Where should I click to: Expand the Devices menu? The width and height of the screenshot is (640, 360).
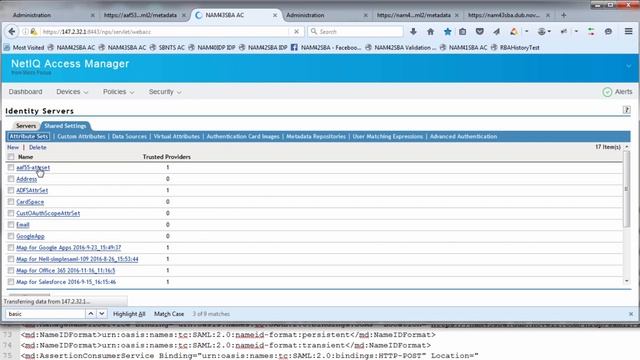click(x=72, y=92)
